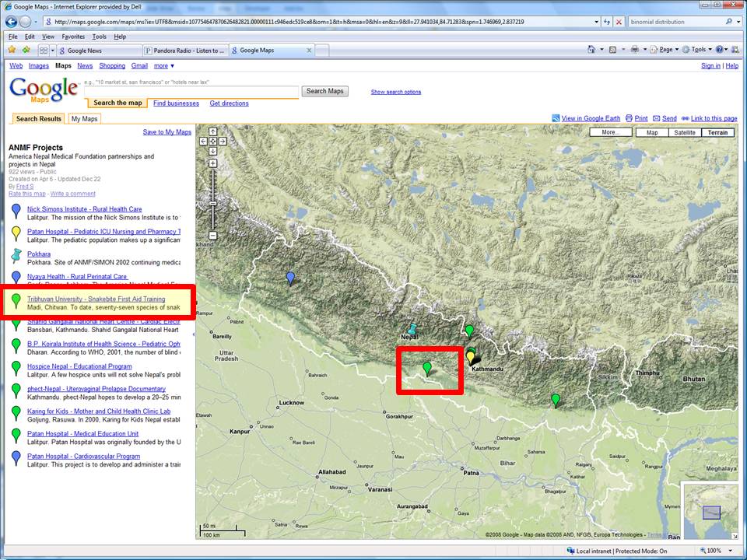This screenshot has height=560, width=747.
Task: Pan the map right with arrow control
Action: 223,142
